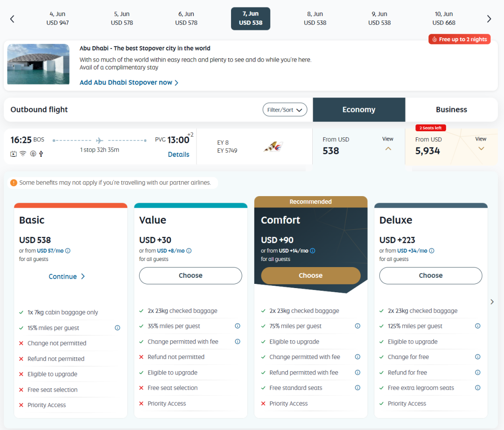Viewport: 504px width, 430px height.
Task: Continue with the Basic fare
Action: [67, 276]
